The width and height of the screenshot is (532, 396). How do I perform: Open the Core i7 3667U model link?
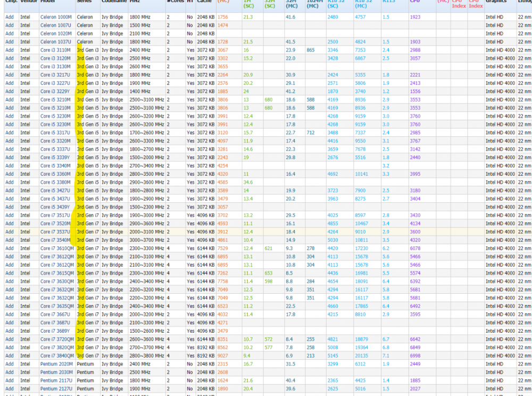pyautogui.click(x=55, y=314)
